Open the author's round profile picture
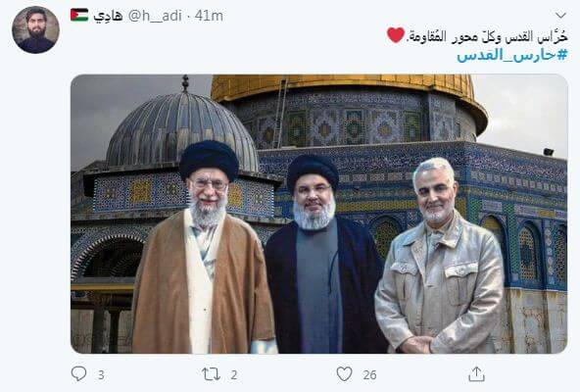This screenshot has height=392, width=580. coord(35,29)
